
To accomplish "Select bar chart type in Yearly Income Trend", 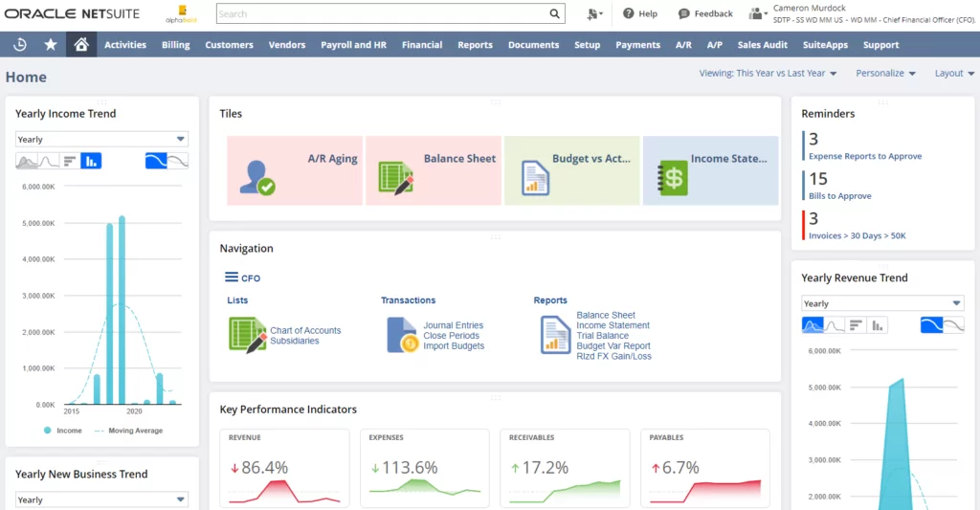I will point(69,162).
